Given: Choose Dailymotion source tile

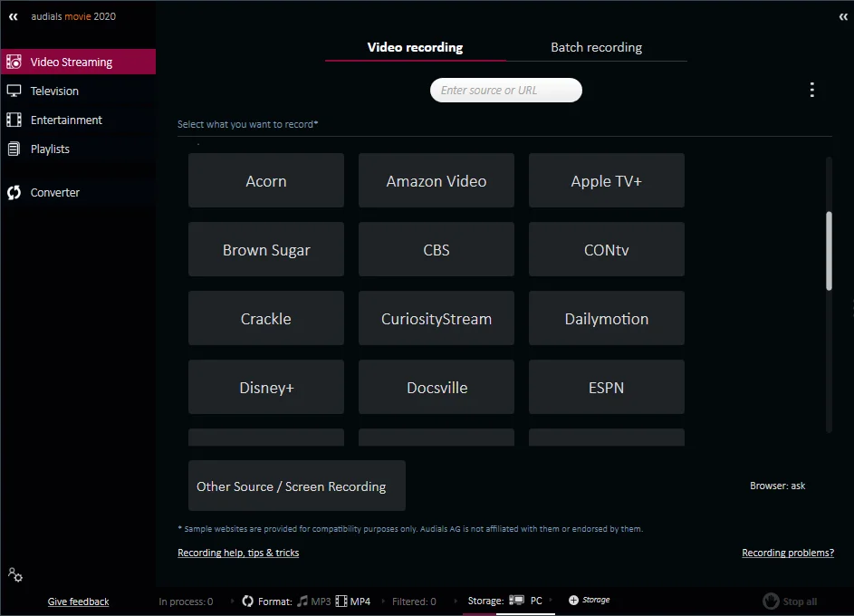Looking at the screenshot, I should point(606,318).
